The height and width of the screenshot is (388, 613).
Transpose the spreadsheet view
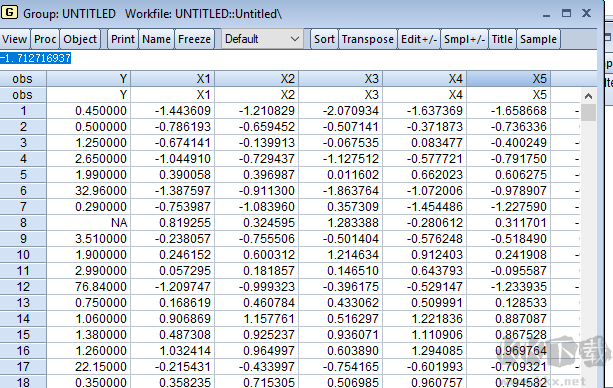(x=367, y=39)
